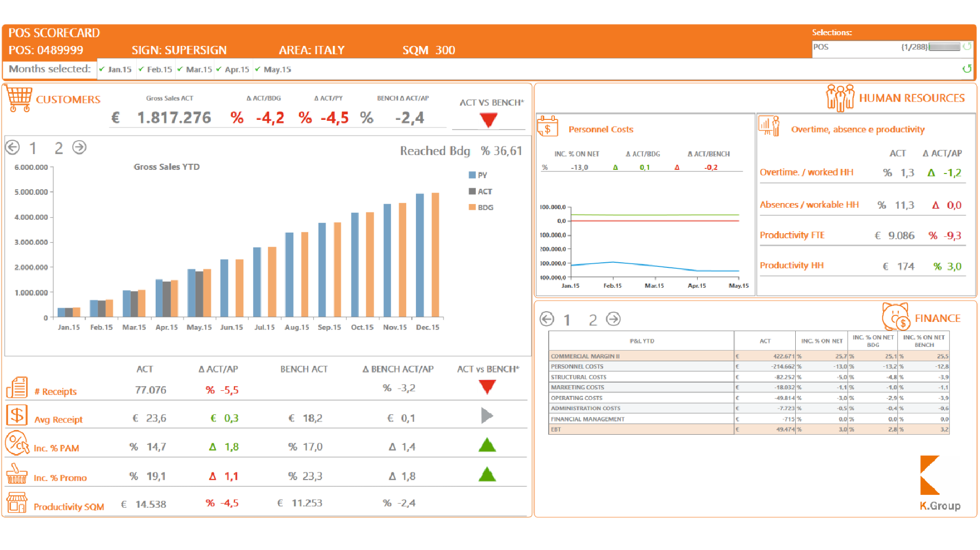Deselect the Jan.15 month checkbox

103,69
